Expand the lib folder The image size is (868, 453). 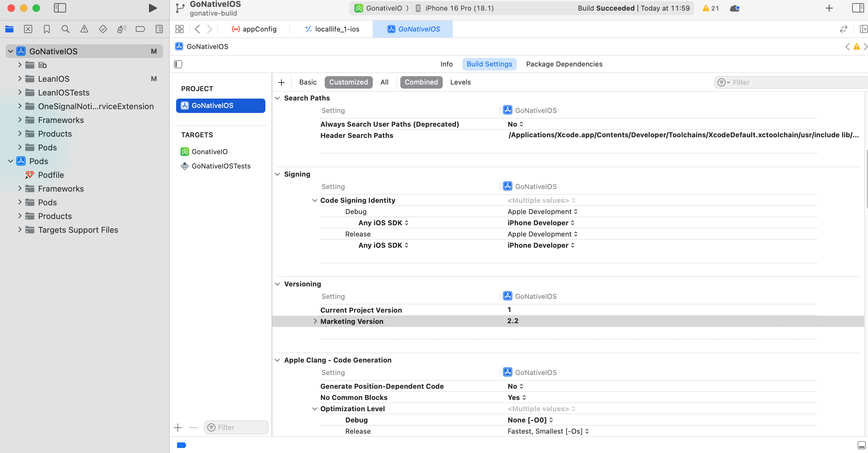20,65
